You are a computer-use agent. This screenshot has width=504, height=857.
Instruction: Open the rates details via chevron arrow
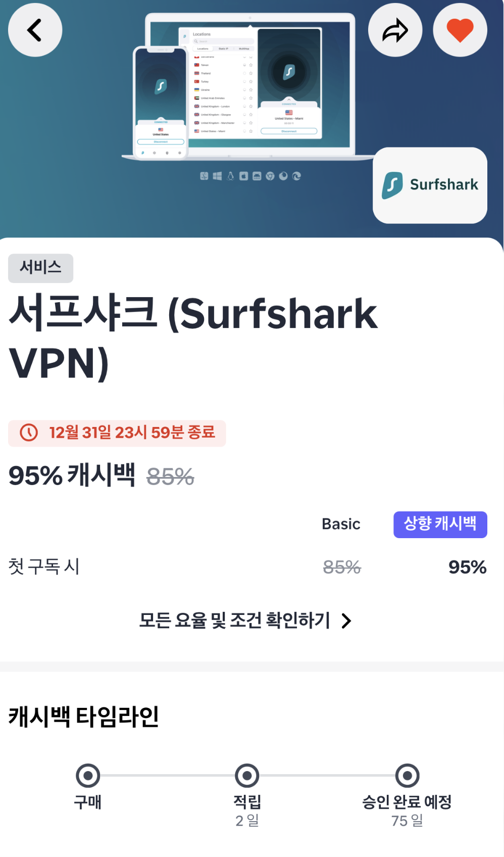[x=347, y=621]
